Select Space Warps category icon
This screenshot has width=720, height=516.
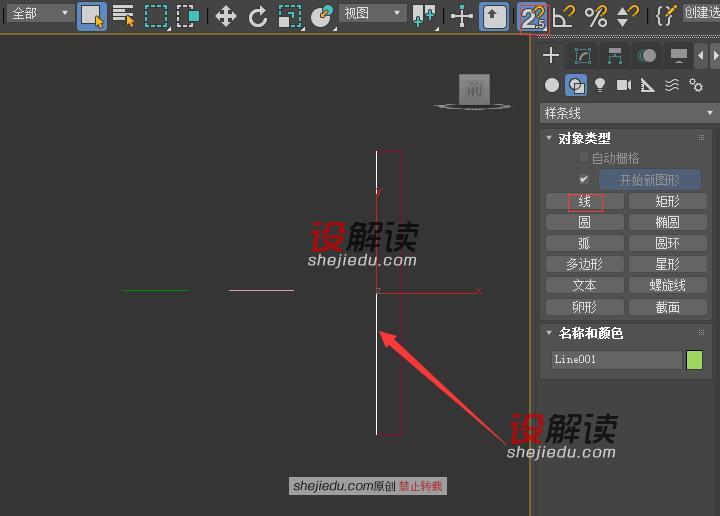tap(671, 85)
